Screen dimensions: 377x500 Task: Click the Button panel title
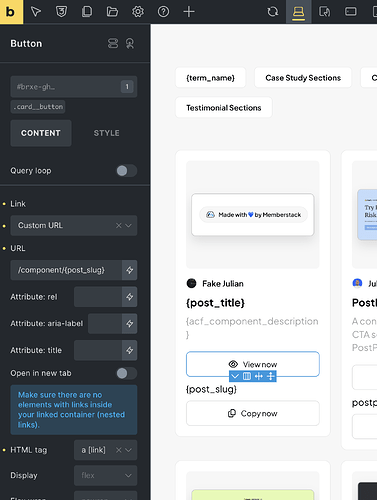[x=26, y=44]
